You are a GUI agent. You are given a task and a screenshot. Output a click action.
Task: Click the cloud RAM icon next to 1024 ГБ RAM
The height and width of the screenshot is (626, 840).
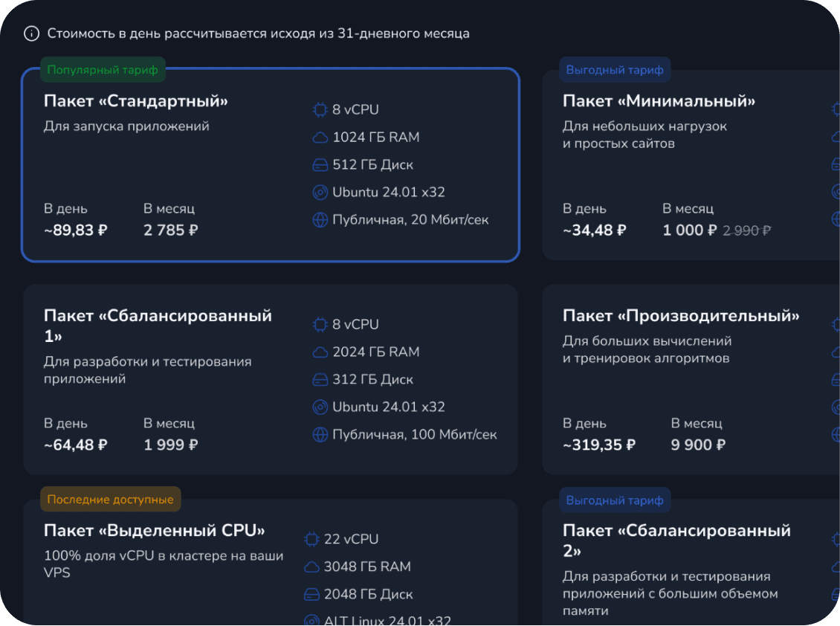[x=319, y=137]
